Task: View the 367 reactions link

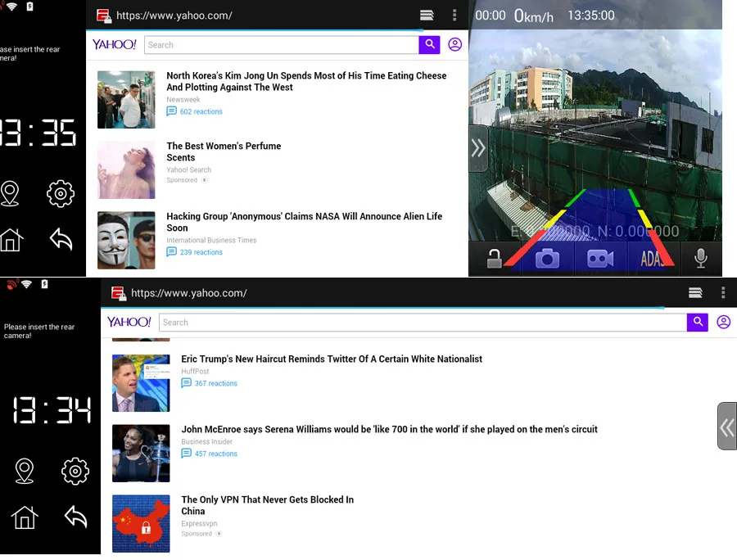Action: (x=209, y=383)
